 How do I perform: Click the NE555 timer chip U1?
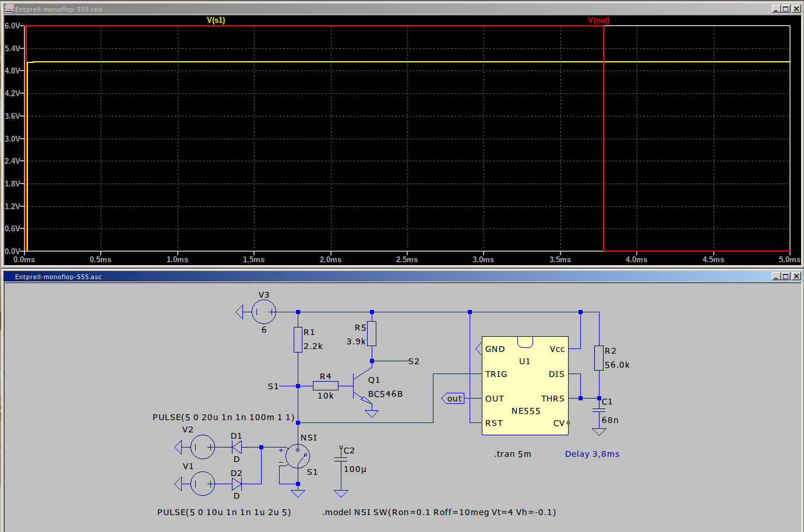click(525, 385)
